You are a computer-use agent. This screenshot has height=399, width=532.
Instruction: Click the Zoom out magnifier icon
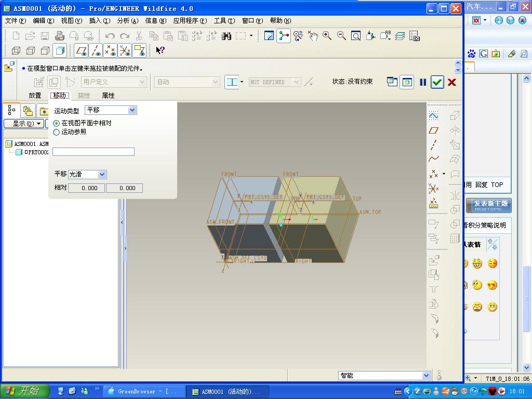[341, 36]
